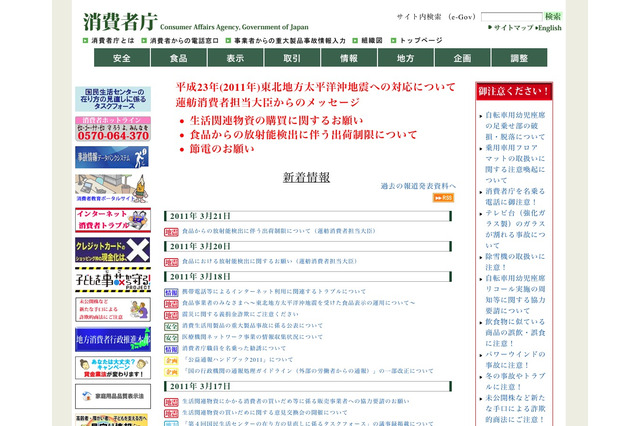Open 食品からの放射能検出に伴う出荷制限 bullet link

coord(303,135)
